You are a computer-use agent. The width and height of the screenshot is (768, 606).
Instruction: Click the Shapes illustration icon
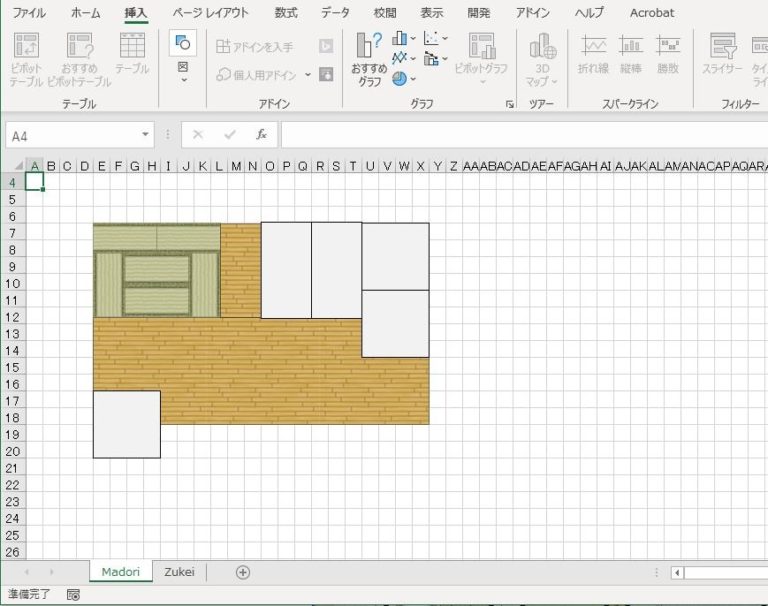tap(183, 43)
